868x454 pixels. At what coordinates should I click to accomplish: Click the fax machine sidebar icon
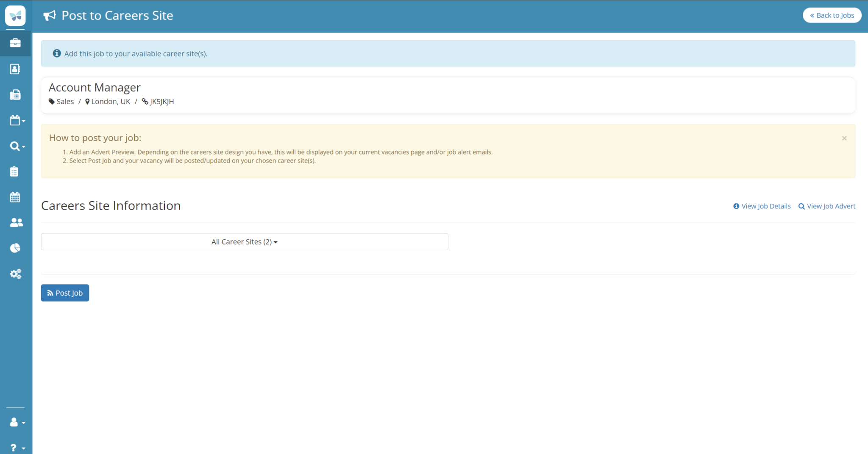pos(15,95)
